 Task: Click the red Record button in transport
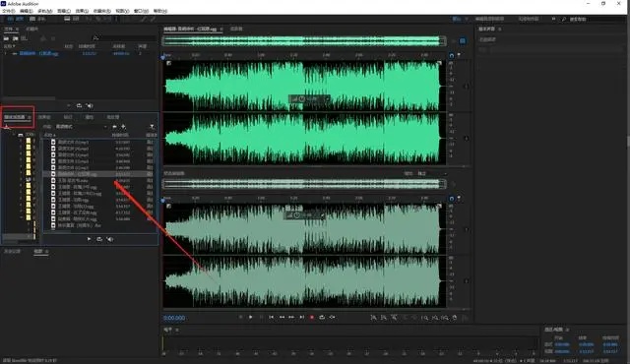point(312,317)
